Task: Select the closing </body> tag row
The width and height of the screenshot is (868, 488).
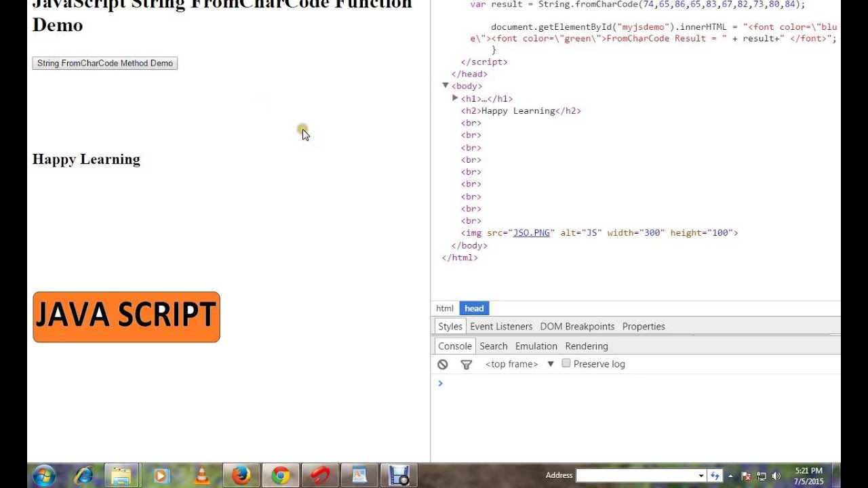Action: point(469,245)
